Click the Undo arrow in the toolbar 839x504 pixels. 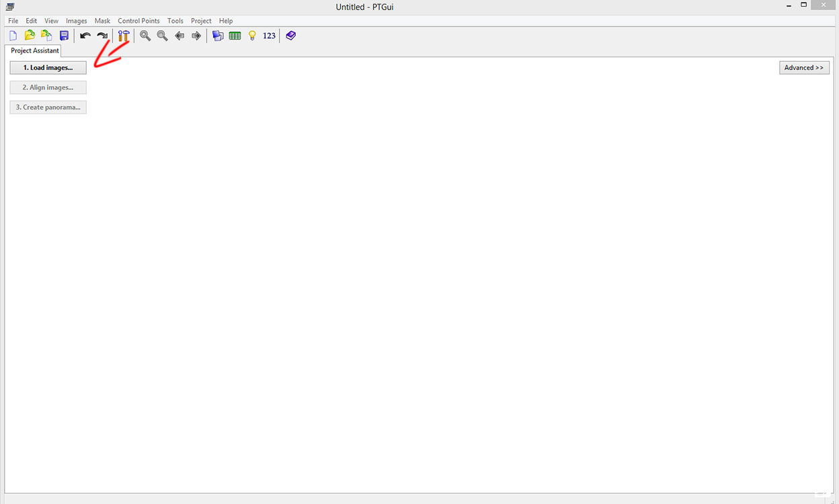point(85,36)
